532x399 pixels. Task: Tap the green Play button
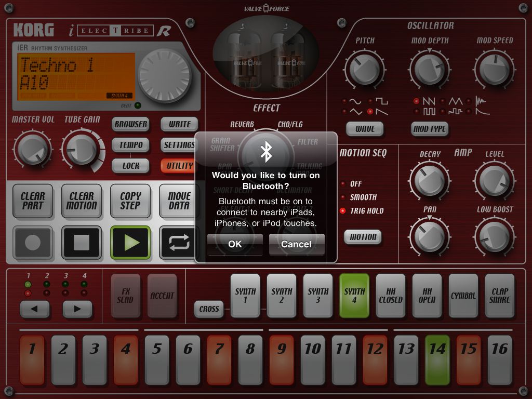pyautogui.click(x=130, y=243)
